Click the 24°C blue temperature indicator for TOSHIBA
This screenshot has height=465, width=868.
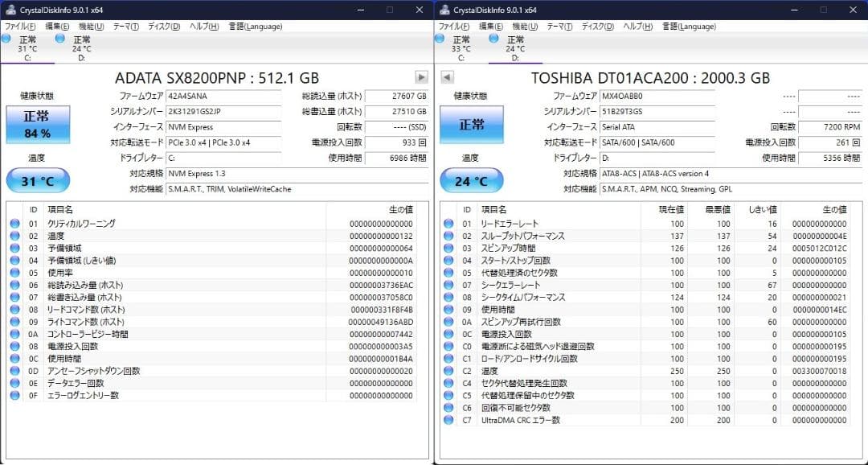pos(471,180)
